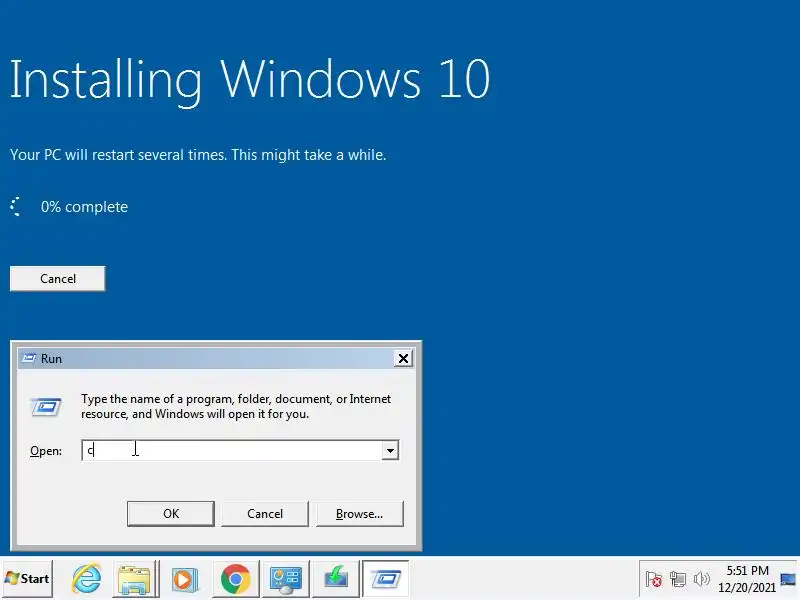Click the 12/20/2021 date in tray
The height and width of the screenshot is (600, 800).
[747, 587]
